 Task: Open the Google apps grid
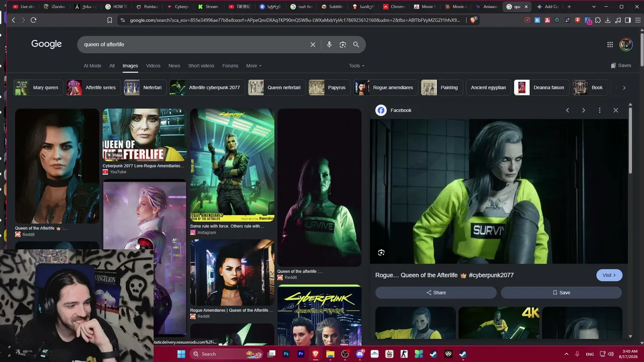[x=610, y=44]
